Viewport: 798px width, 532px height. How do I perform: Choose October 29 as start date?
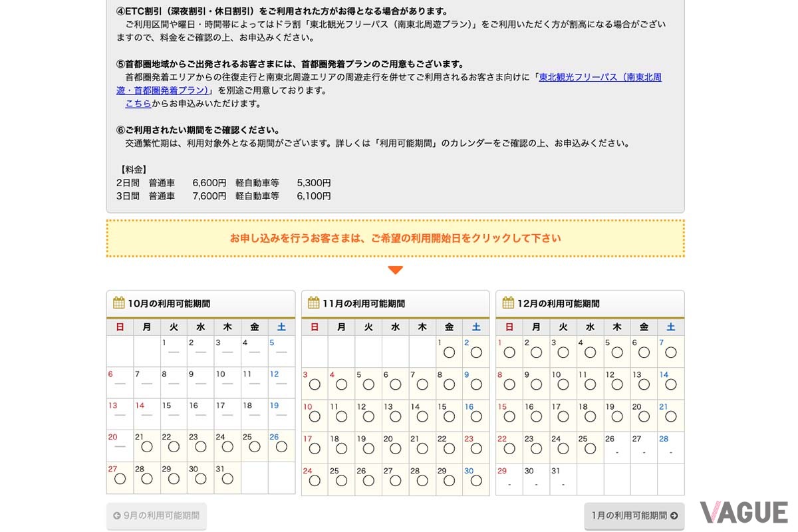(174, 479)
